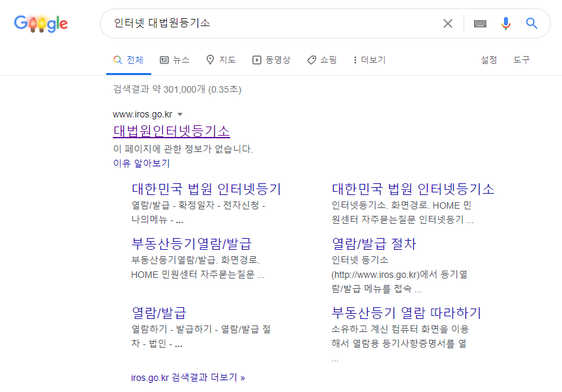This screenshot has width=562, height=392.
Task: Click the 이유 알아보기 link
Action: (141, 163)
